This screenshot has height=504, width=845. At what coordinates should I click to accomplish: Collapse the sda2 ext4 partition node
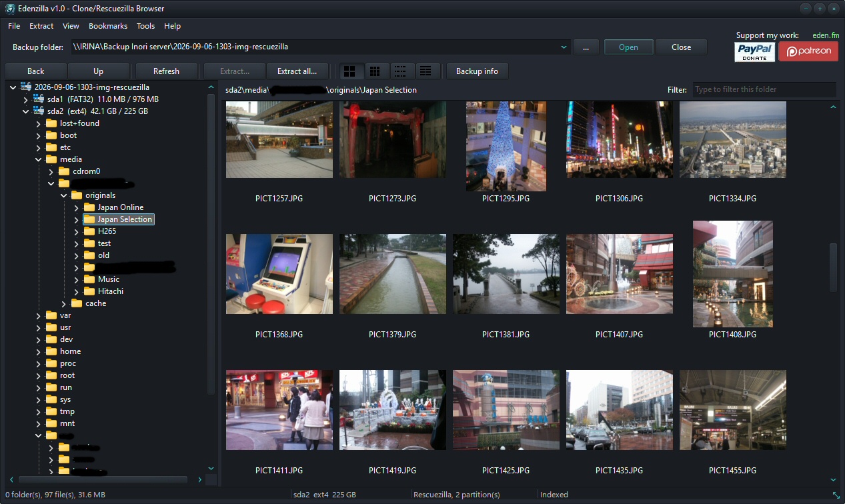(x=25, y=111)
